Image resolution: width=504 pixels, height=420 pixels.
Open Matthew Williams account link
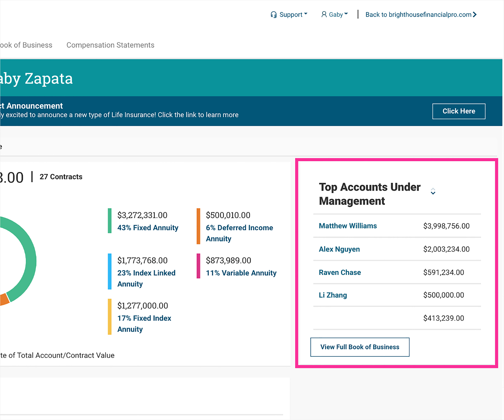348,226
